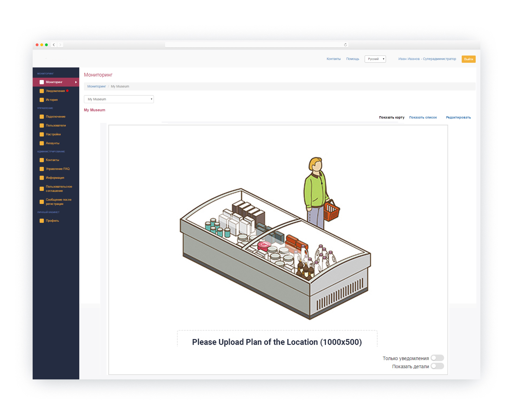The height and width of the screenshot is (420, 513).
Task: Switch to Показать карту view
Action: pos(392,117)
